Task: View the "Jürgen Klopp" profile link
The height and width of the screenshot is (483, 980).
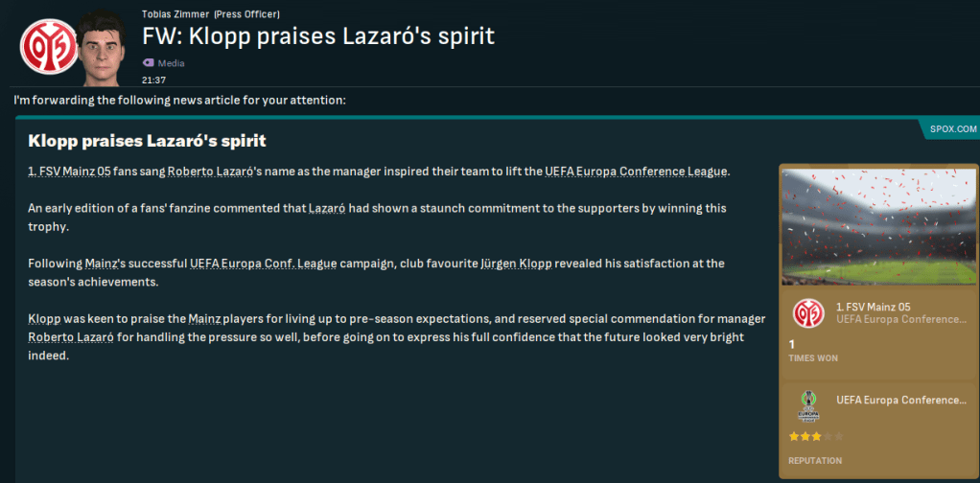Action: 516,263
